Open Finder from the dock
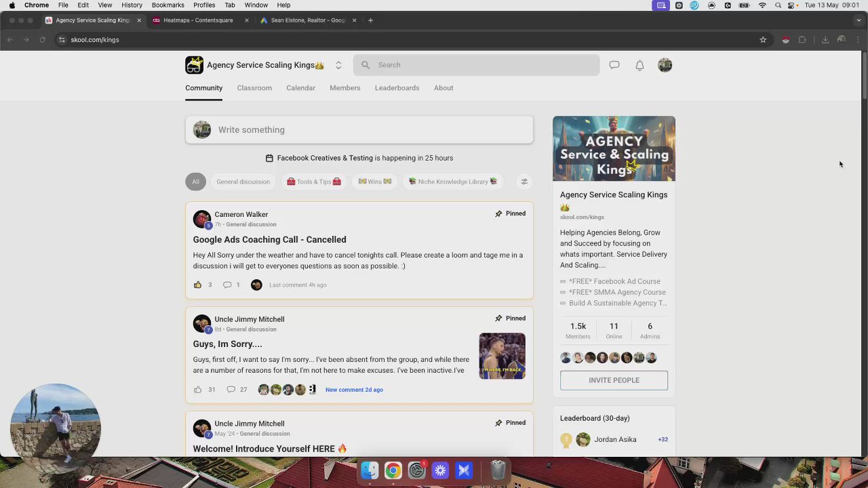Image resolution: width=868 pixels, height=488 pixels. point(370,470)
